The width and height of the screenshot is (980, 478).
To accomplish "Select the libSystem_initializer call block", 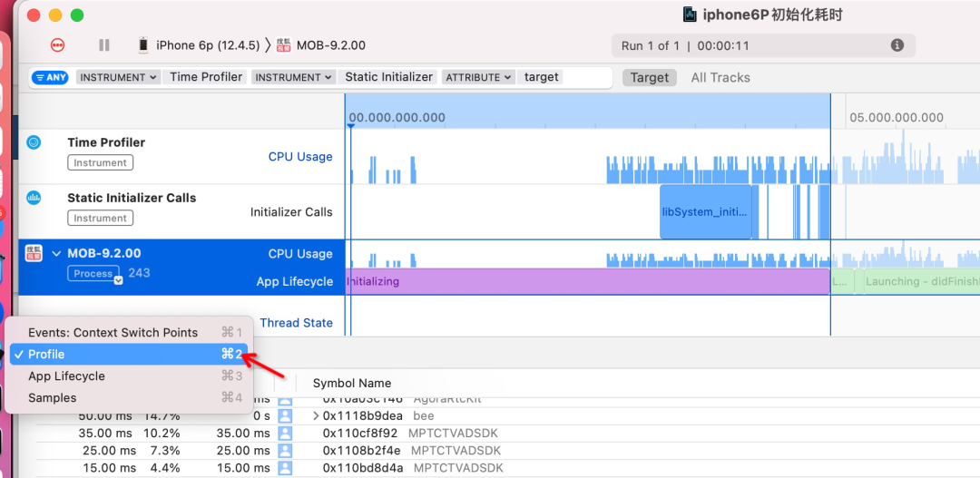I will coord(706,212).
